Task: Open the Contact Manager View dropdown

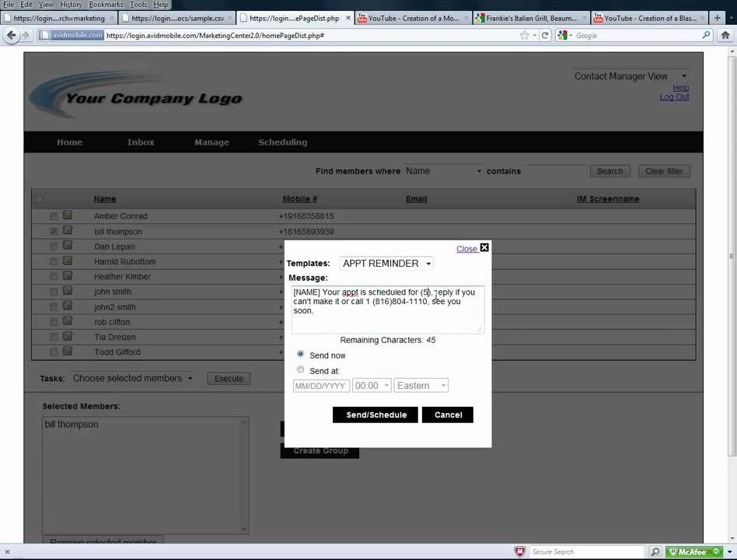Action: (630, 76)
